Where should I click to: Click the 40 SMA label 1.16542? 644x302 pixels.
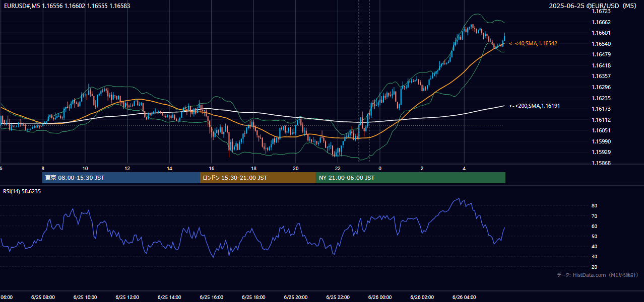coord(533,44)
